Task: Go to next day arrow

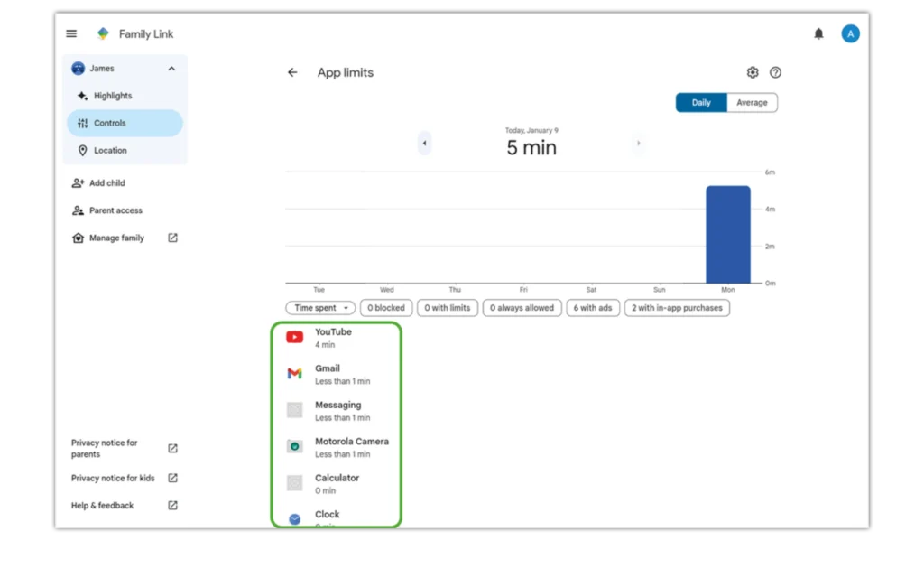Action: [x=638, y=144]
